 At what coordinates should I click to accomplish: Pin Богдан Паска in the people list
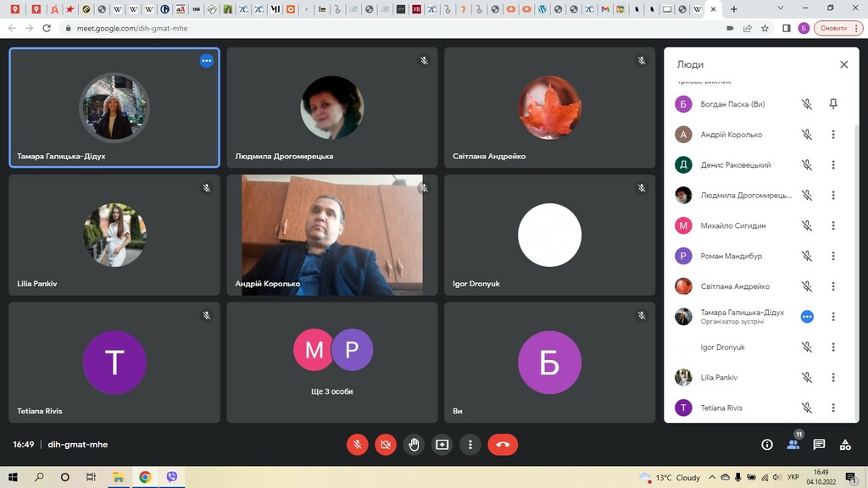[x=833, y=104]
